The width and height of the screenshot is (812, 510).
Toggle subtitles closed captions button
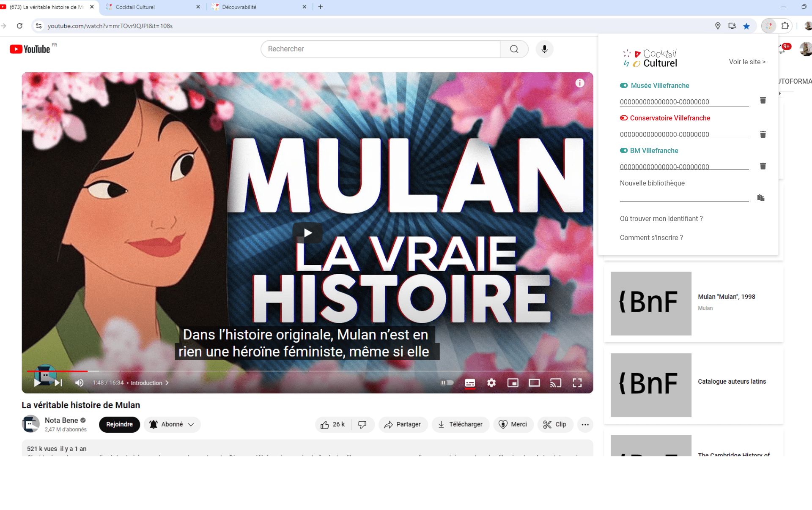[x=470, y=383]
